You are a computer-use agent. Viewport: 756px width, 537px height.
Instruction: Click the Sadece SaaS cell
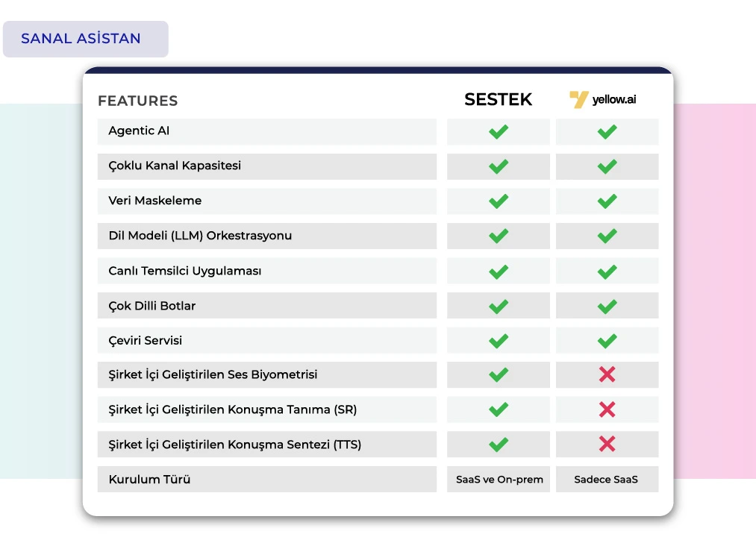pos(607,479)
